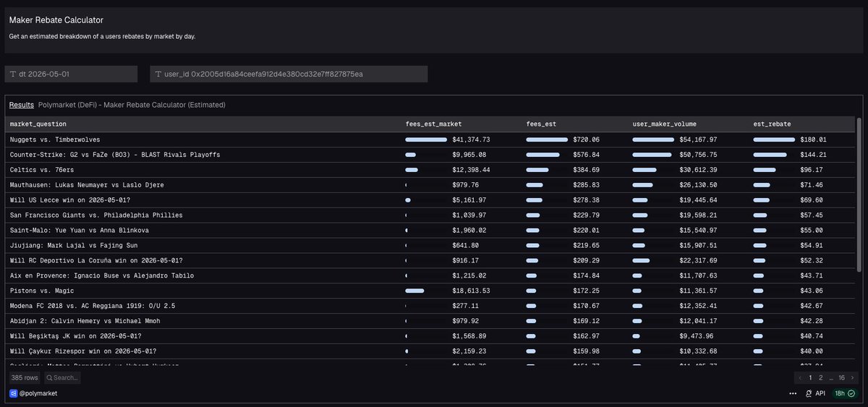Click the $40.00 est_rebate value
This screenshot has height=407, width=868.
(x=812, y=351)
